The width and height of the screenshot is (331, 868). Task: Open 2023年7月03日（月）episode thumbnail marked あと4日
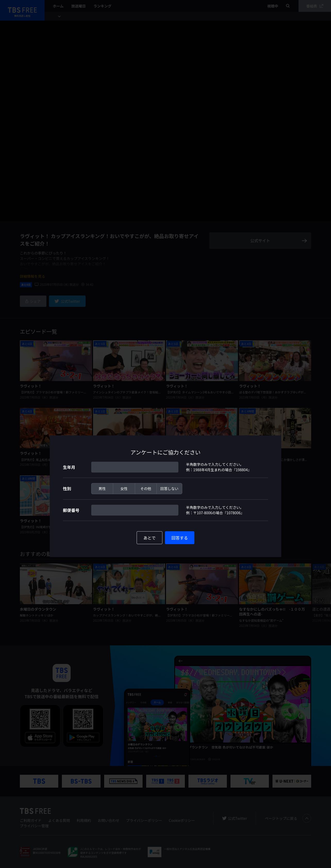click(x=275, y=360)
